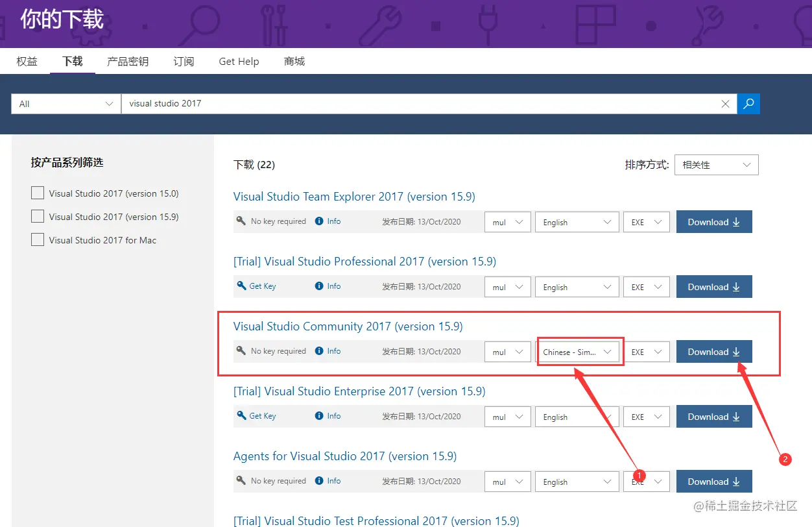812x527 pixels.
Task: Click the info icon for Professional 2017
Action: click(319, 286)
